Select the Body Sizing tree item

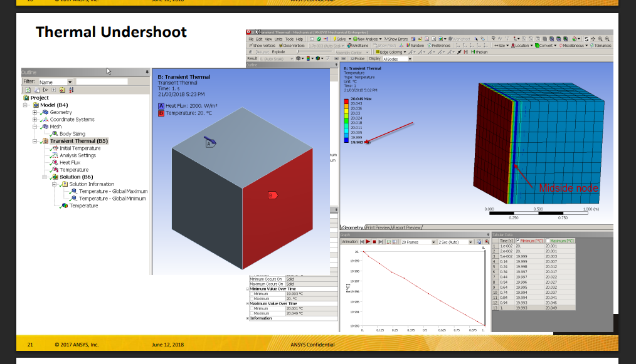(72, 134)
